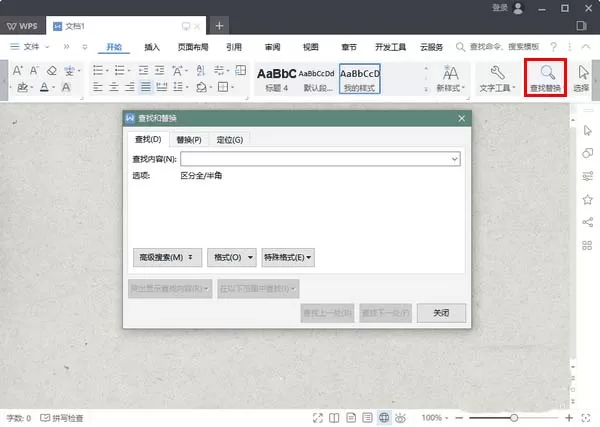Toggle justified alignment
The width and height of the screenshot is (600, 427).
[146, 87]
